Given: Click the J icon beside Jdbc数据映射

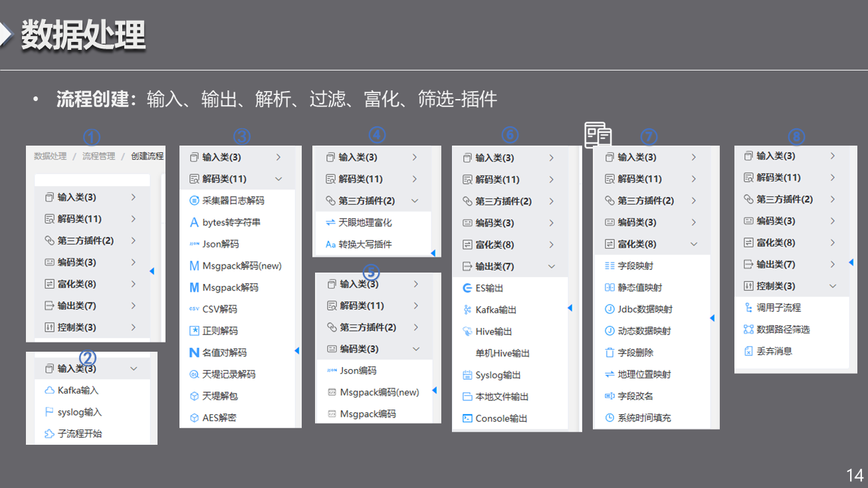Looking at the screenshot, I should click(x=609, y=309).
